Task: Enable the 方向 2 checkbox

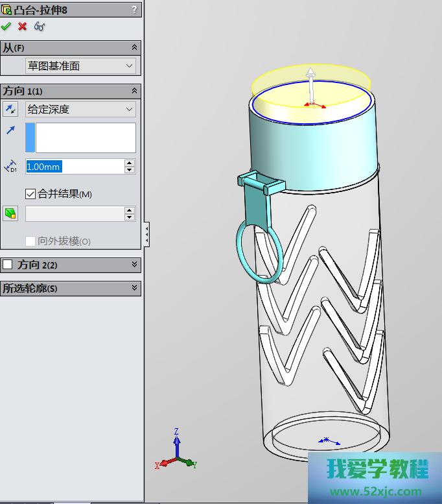Action: pos(8,265)
